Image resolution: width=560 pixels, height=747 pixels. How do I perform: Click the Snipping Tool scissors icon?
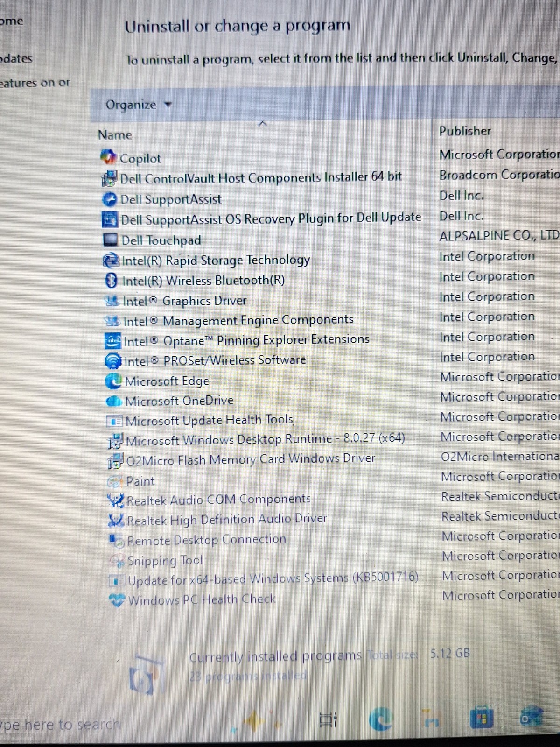[x=118, y=560]
